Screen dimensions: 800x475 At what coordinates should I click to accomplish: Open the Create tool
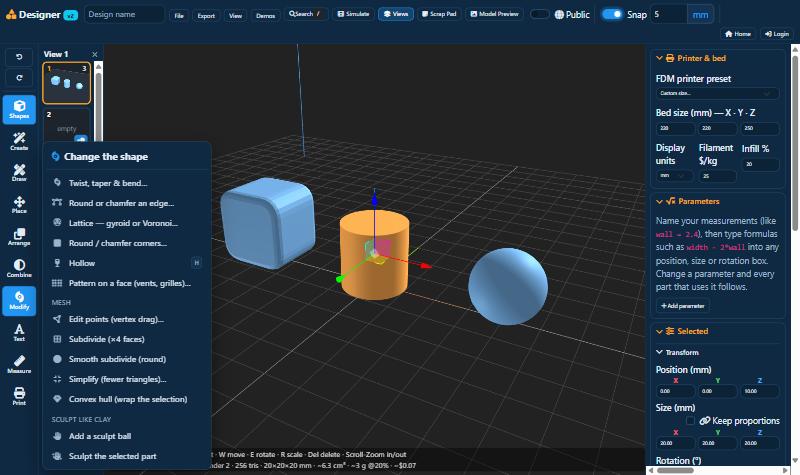(x=19, y=141)
